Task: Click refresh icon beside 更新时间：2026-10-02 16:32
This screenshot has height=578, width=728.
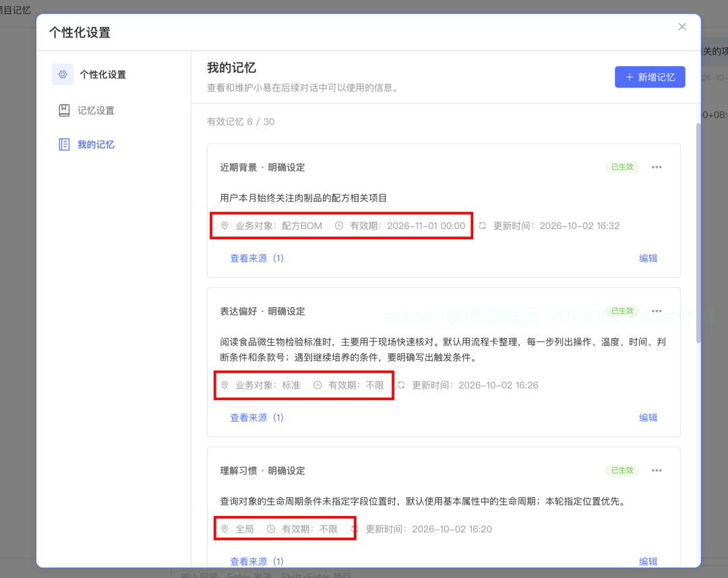Action: click(x=483, y=226)
